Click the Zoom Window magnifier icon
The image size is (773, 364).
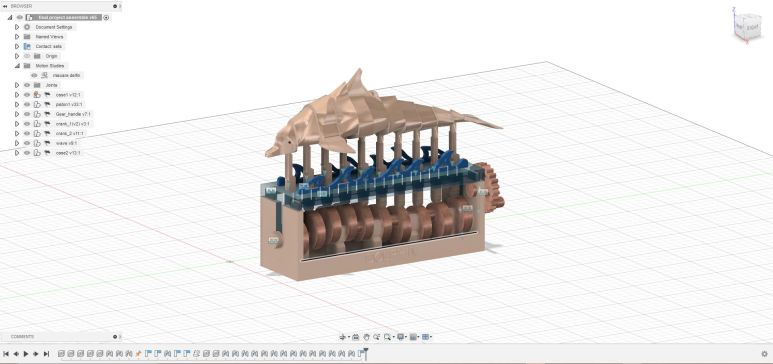[x=387, y=337]
